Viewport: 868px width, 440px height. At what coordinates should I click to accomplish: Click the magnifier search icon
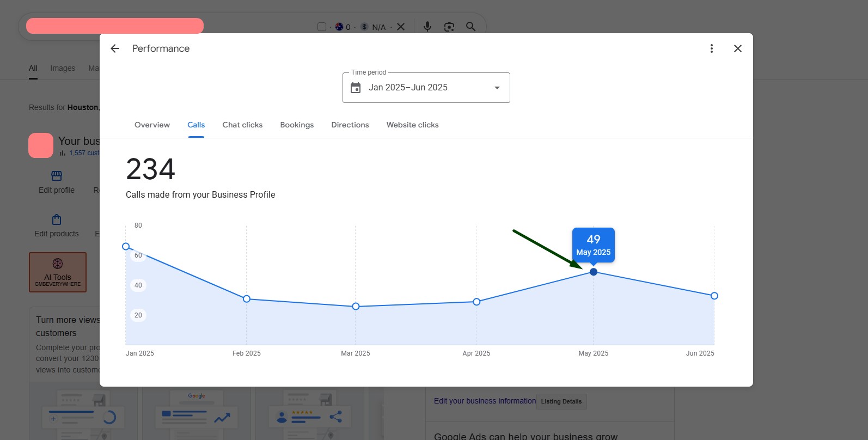[471, 27]
